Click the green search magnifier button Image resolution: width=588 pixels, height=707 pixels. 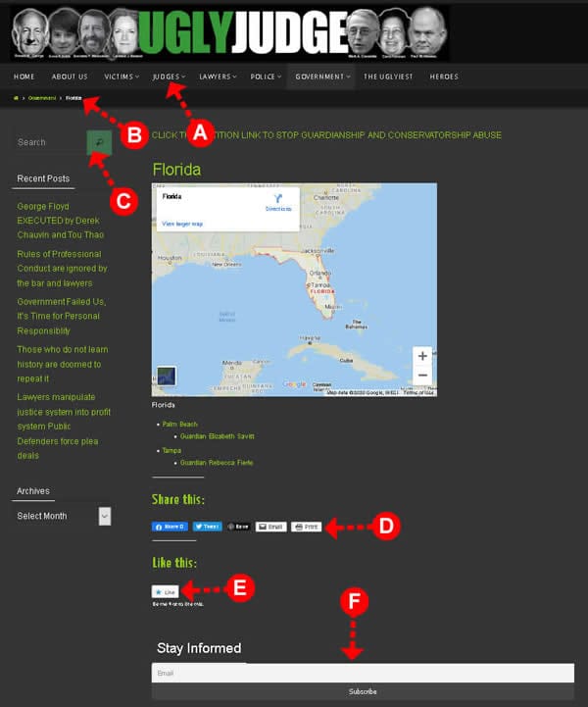[x=99, y=142]
